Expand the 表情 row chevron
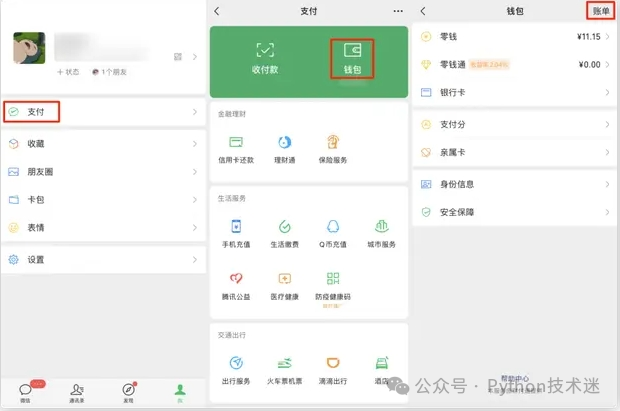620x411 pixels. (195, 227)
